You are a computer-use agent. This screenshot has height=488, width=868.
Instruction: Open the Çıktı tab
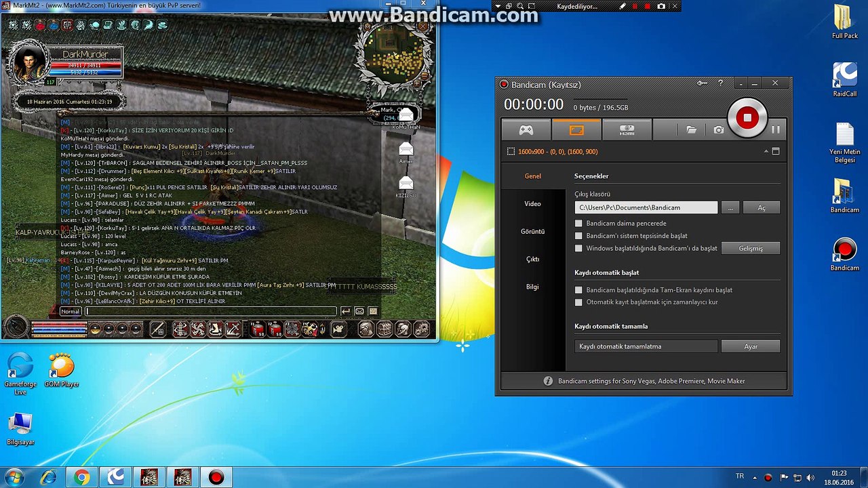tap(533, 259)
